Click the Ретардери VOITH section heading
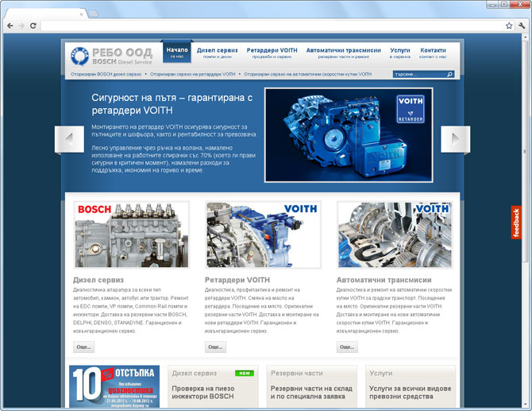This screenshot has height=411, width=532. [x=237, y=280]
